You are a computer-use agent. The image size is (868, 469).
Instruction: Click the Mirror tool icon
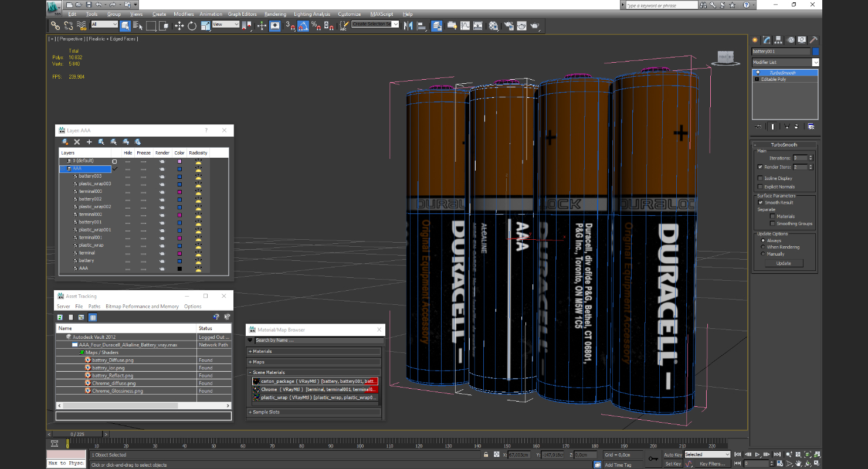pyautogui.click(x=409, y=26)
